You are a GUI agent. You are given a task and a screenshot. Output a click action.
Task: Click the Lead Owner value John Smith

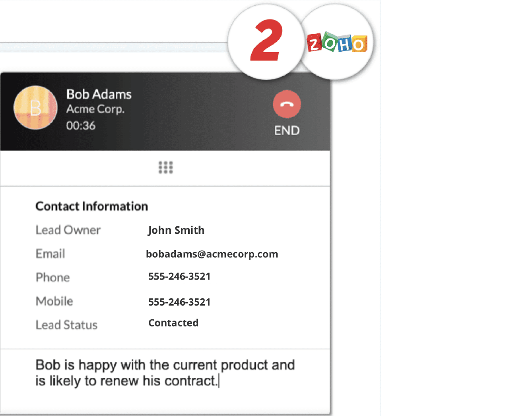tap(176, 230)
